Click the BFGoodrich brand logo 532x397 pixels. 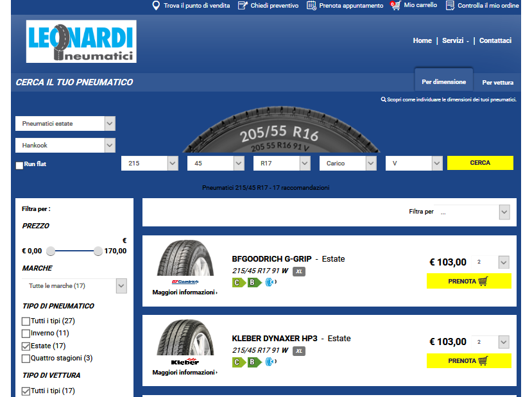tap(185, 282)
